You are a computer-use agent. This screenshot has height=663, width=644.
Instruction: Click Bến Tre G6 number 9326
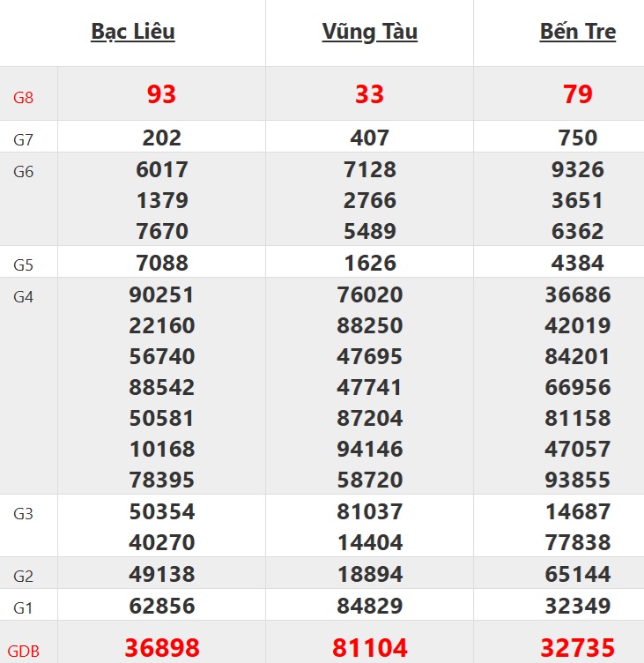coord(578,169)
